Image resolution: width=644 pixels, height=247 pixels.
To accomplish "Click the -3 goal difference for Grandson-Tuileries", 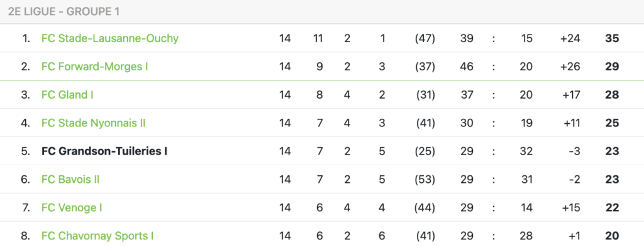I will 574,151.
